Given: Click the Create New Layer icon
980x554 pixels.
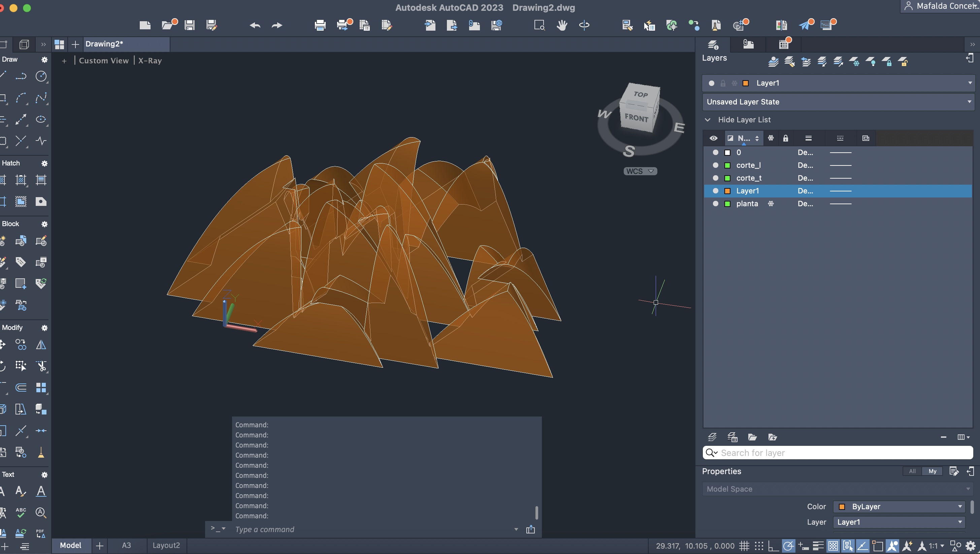Looking at the screenshot, I should (x=712, y=437).
